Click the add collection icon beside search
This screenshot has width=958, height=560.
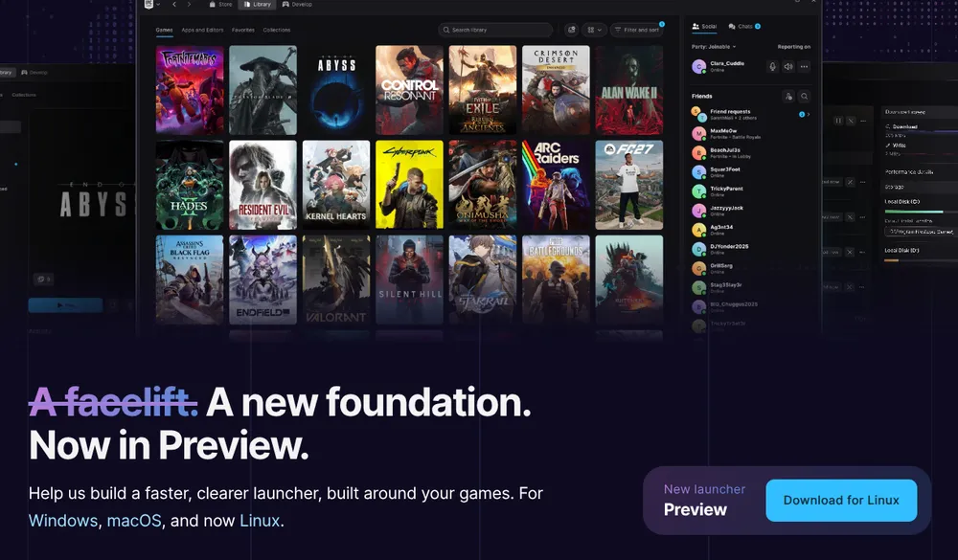click(x=571, y=30)
